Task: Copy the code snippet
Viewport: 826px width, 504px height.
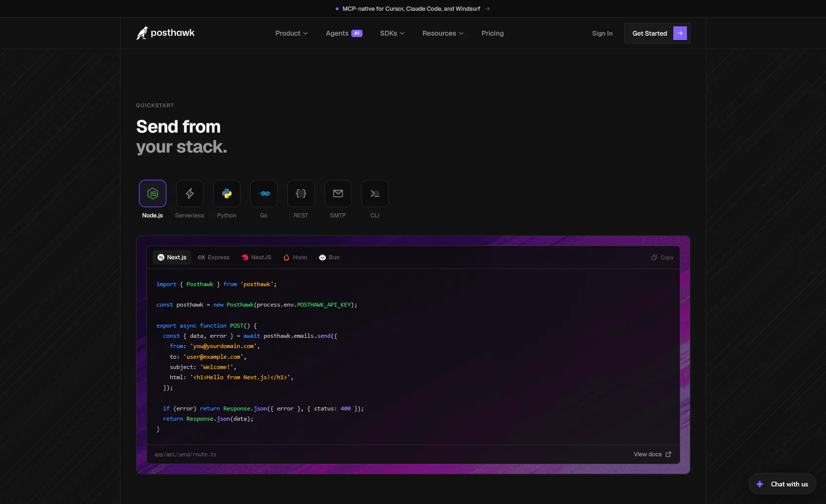Action: point(663,257)
